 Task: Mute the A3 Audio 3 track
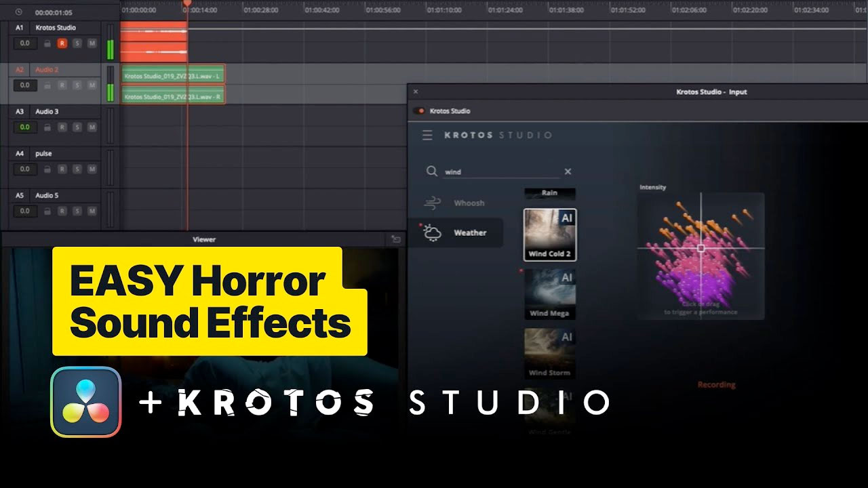tap(92, 127)
